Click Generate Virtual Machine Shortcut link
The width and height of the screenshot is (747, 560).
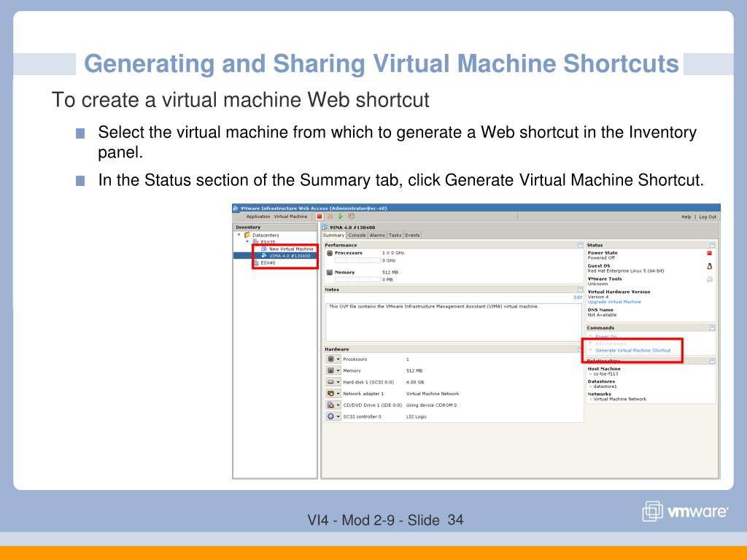pyautogui.click(x=633, y=351)
